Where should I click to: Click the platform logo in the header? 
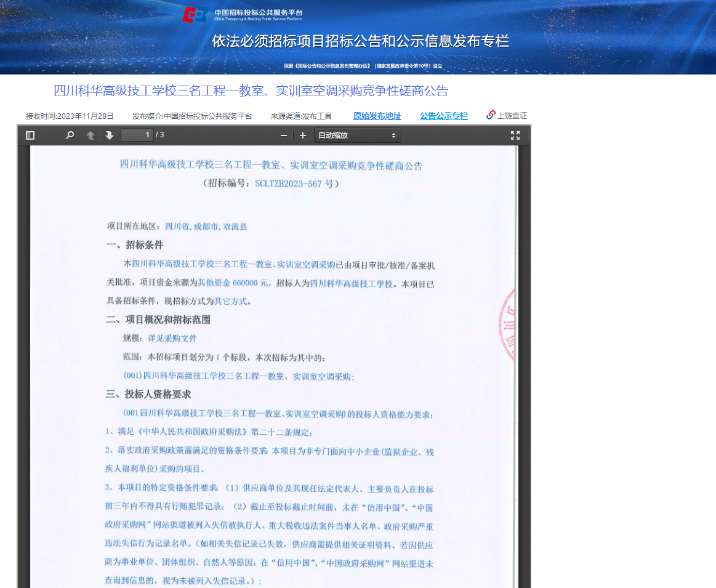point(195,15)
